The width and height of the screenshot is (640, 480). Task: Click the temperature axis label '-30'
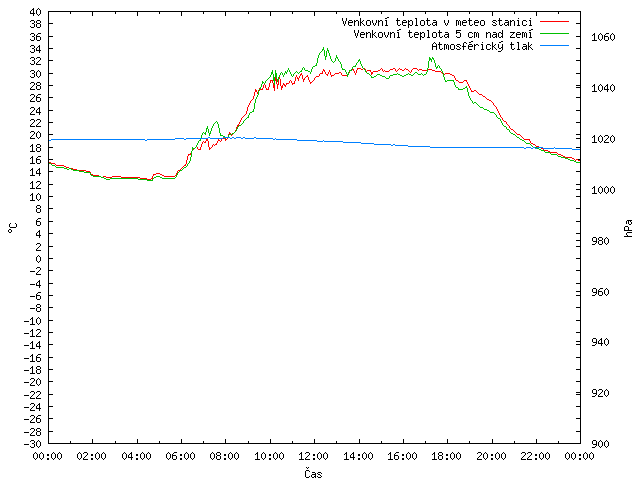[33, 444]
